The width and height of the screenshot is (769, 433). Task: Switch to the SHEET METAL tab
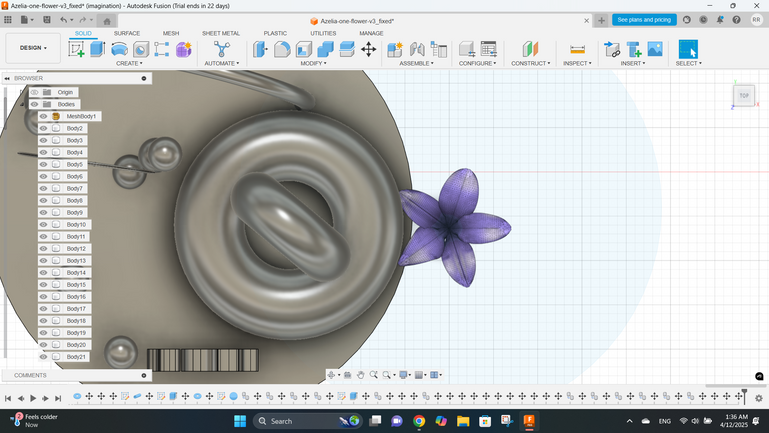pos(221,33)
